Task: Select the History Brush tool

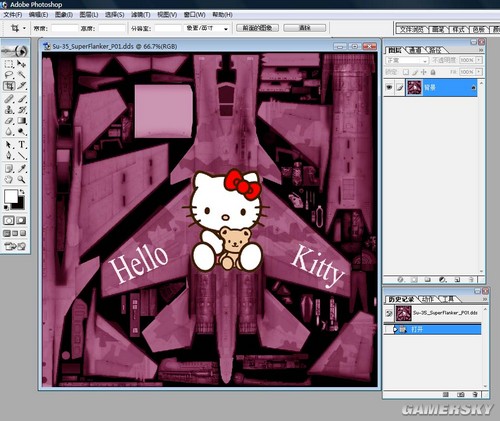Action: pos(22,110)
